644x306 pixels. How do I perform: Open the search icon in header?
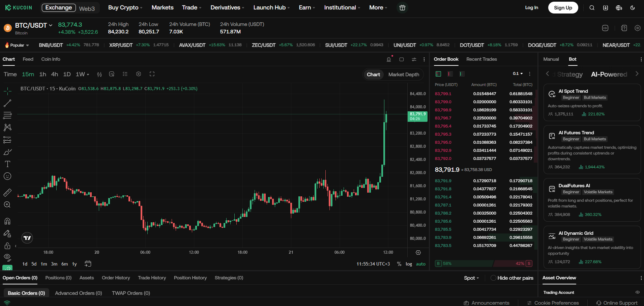tap(592, 8)
